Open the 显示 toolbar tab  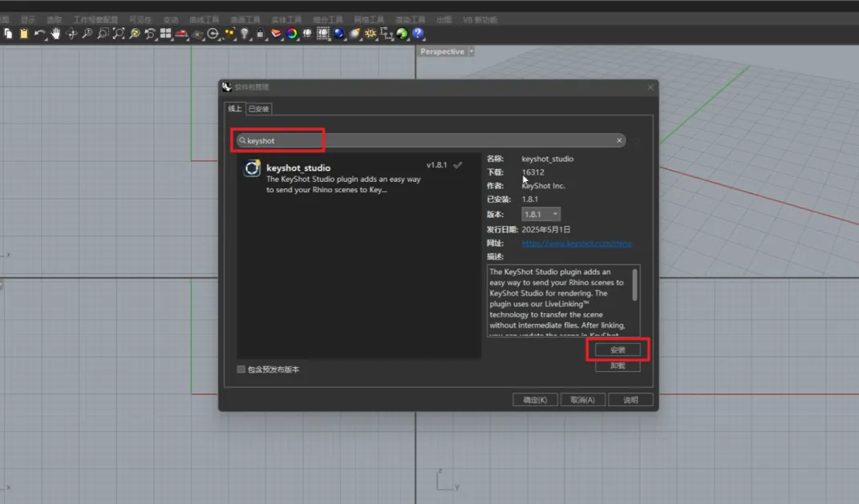tap(28, 20)
